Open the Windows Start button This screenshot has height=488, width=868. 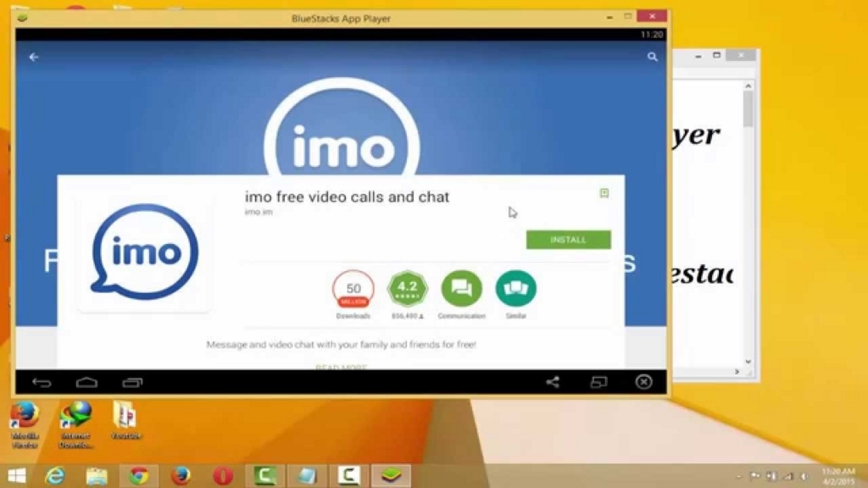pyautogui.click(x=17, y=476)
